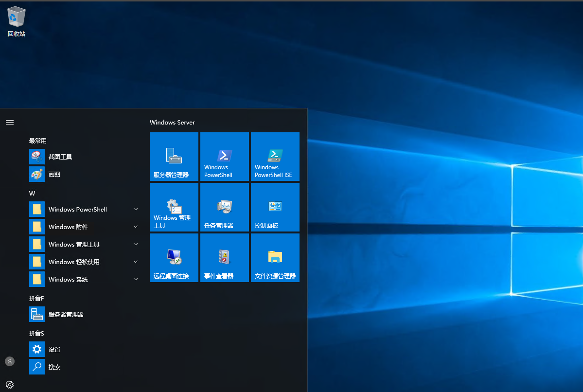
Task: Click the W letter group header
Action: click(x=32, y=194)
